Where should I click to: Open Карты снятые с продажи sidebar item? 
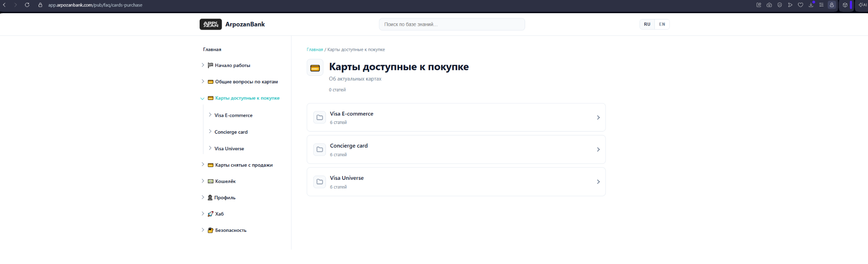click(244, 165)
